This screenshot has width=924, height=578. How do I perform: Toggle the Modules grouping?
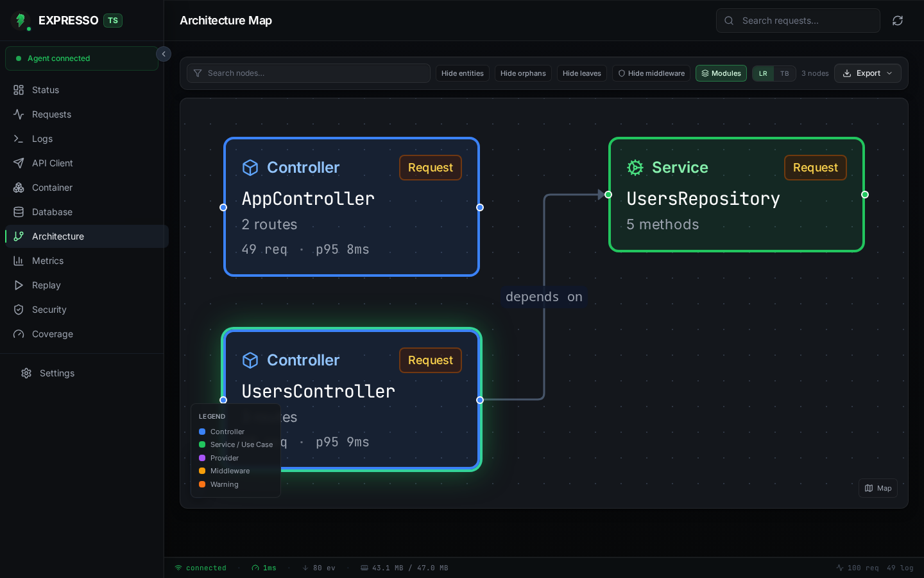pyautogui.click(x=721, y=73)
